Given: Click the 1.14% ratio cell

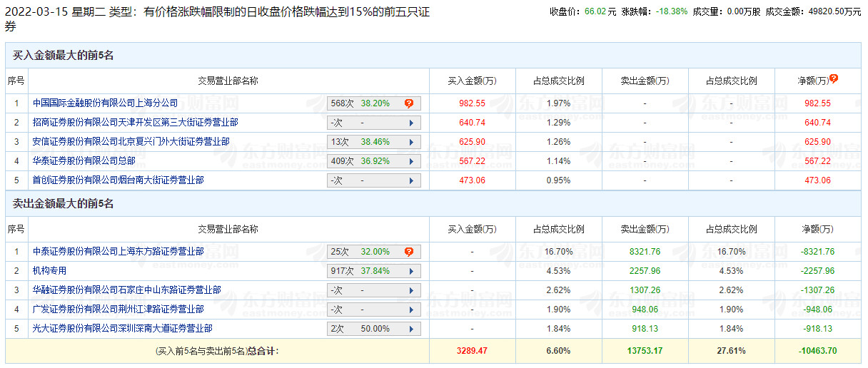Looking at the screenshot, I should (x=559, y=161).
